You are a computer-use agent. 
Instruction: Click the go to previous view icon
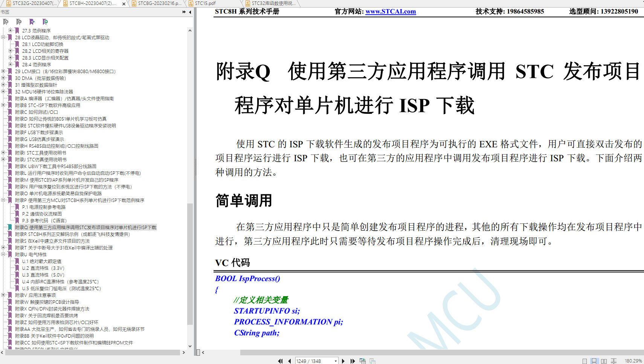tap(363, 361)
